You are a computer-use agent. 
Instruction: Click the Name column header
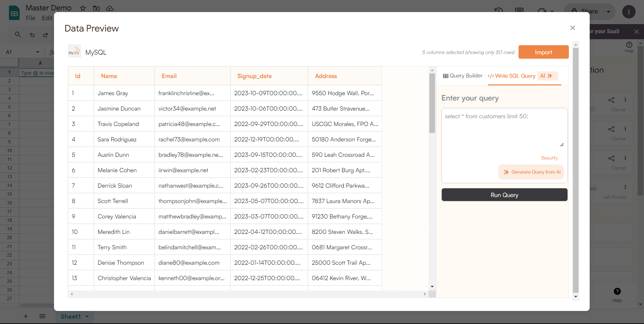(124, 76)
